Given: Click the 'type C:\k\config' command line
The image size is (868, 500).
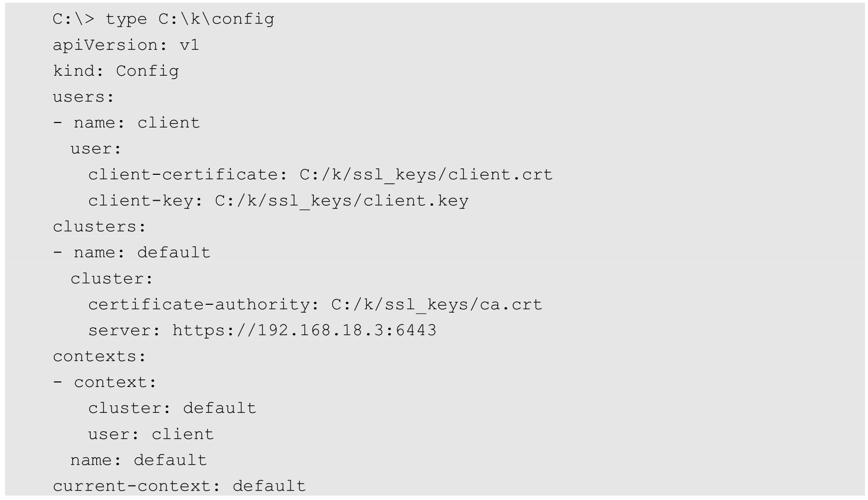Looking at the screenshot, I should 163,19.
